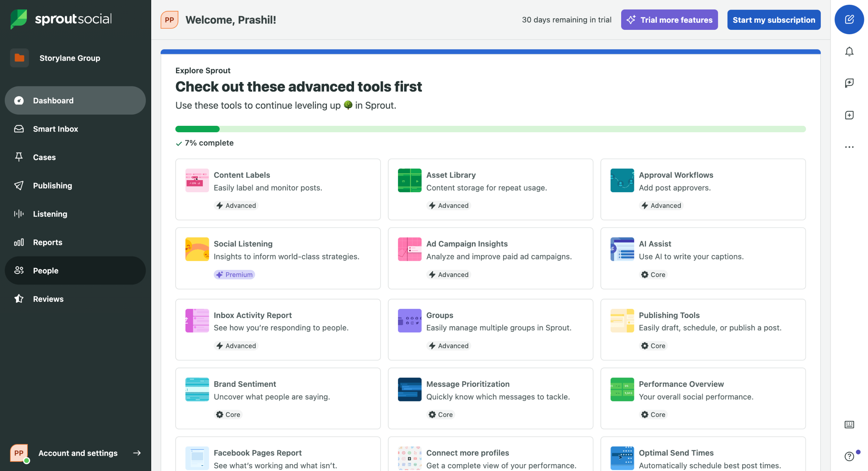
Task: Open the Storylane Group switcher
Action: tap(70, 58)
